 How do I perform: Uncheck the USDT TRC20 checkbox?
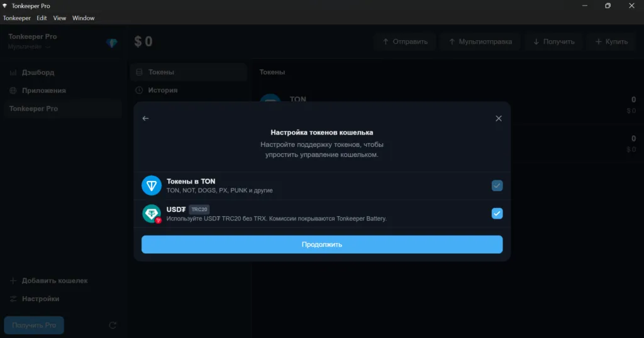pyautogui.click(x=497, y=214)
